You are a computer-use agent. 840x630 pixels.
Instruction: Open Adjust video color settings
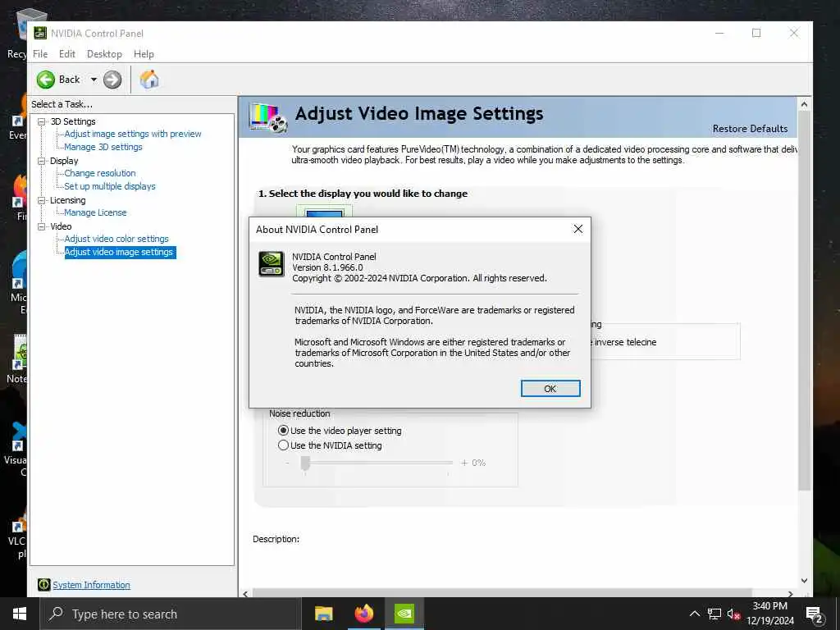click(116, 239)
